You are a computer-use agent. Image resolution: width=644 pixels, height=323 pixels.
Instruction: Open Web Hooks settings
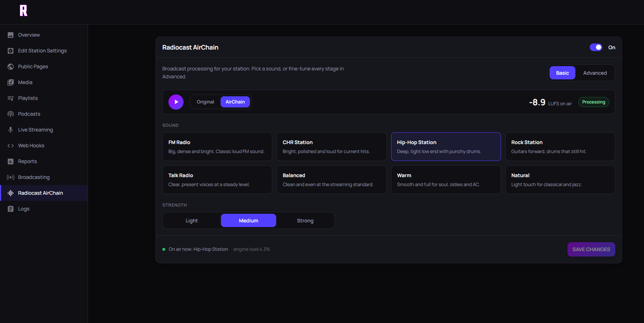coord(44,146)
